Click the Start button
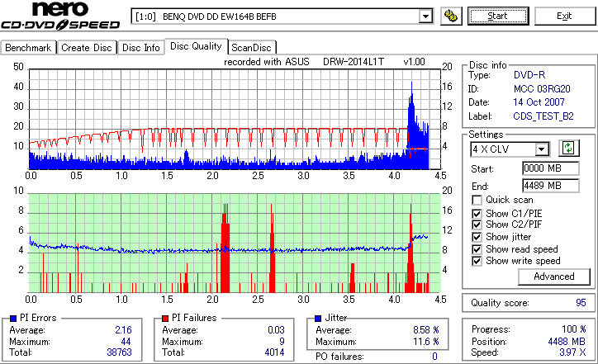 (498, 16)
